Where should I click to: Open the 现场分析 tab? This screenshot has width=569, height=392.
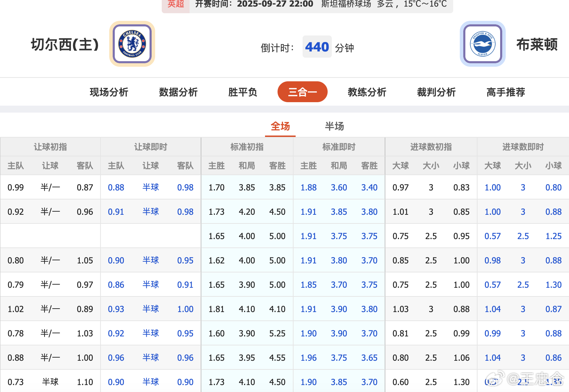tap(109, 92)
